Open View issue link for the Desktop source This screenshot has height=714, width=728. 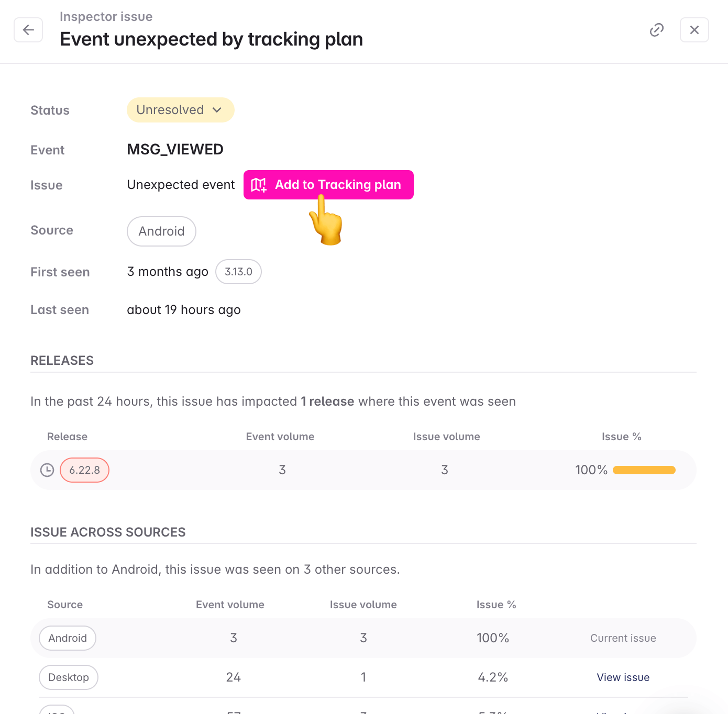coord(623,677)
